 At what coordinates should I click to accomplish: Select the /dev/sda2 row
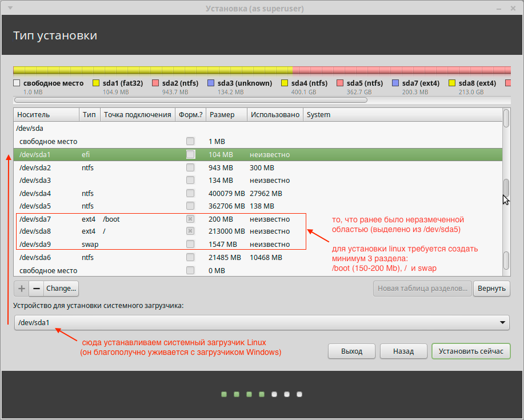tap(258, 167)
